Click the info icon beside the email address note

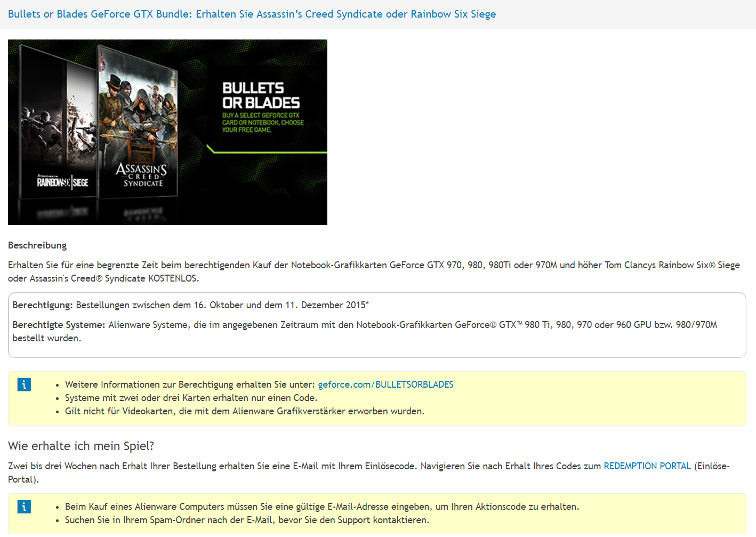[24, 507]
